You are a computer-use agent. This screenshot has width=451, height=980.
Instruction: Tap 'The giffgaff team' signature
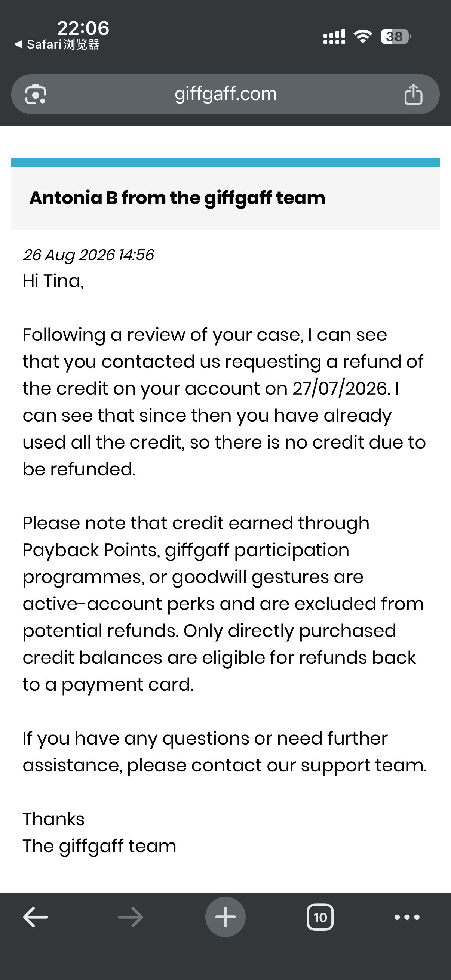point(99,846)
